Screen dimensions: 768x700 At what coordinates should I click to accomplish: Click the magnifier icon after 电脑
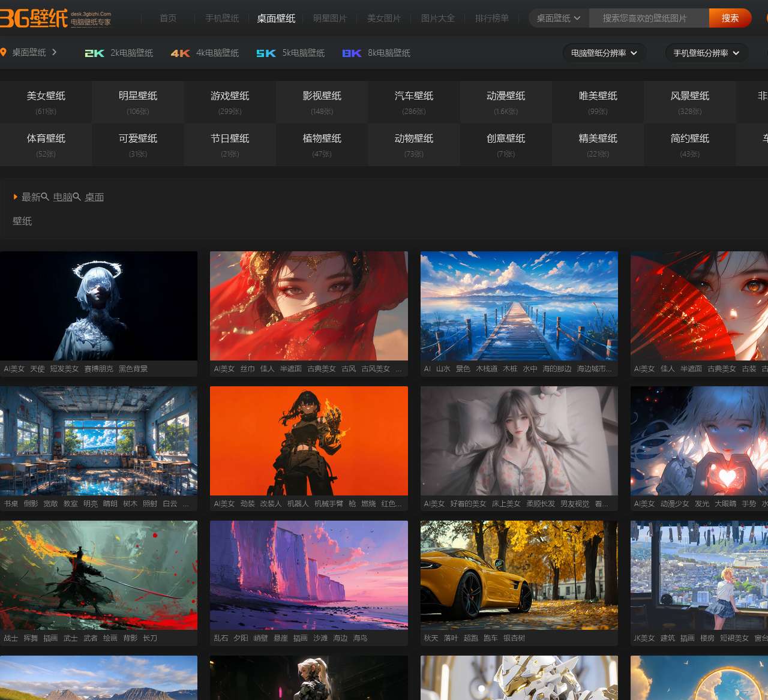click(x=77, y=196)
